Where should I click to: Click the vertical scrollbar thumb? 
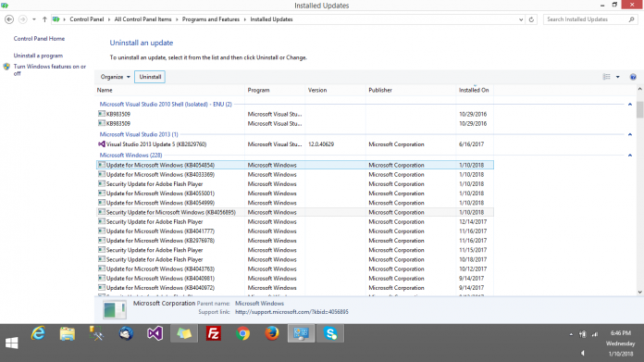(x=639, y=109)
